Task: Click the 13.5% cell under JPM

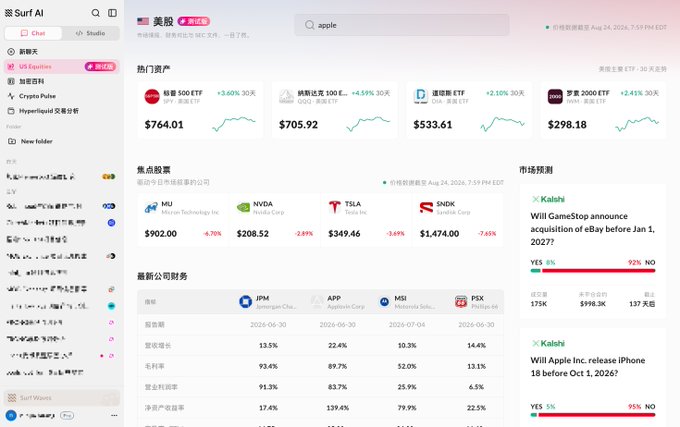Action: coord(268,346)
